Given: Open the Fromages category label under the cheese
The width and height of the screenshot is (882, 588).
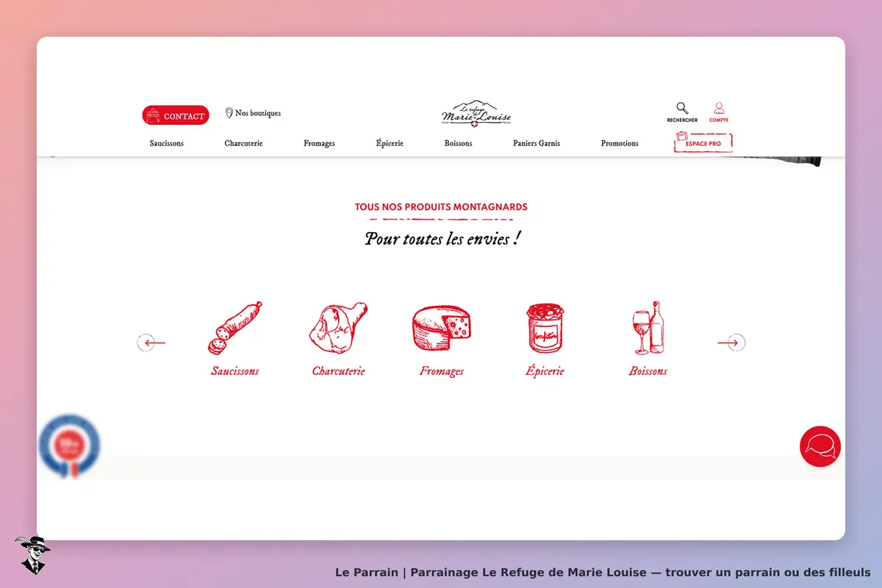Looking at the screenshot, I should click(x=442, y=371).
